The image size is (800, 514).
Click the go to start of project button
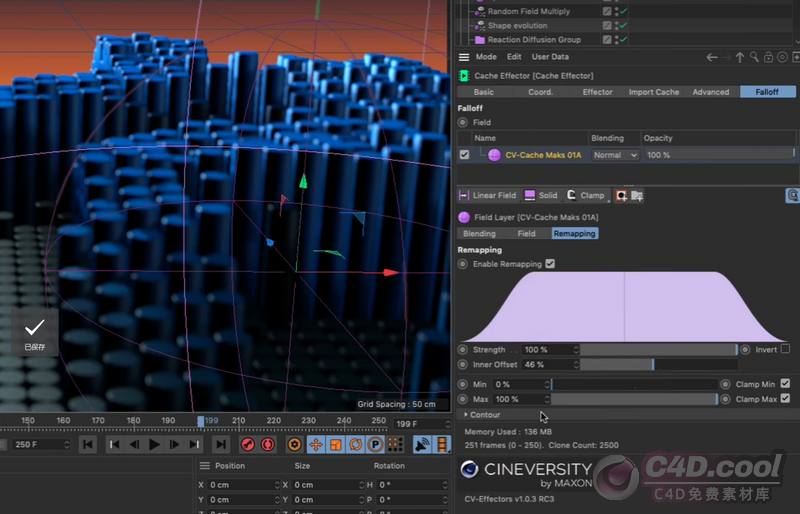point(88,445)
